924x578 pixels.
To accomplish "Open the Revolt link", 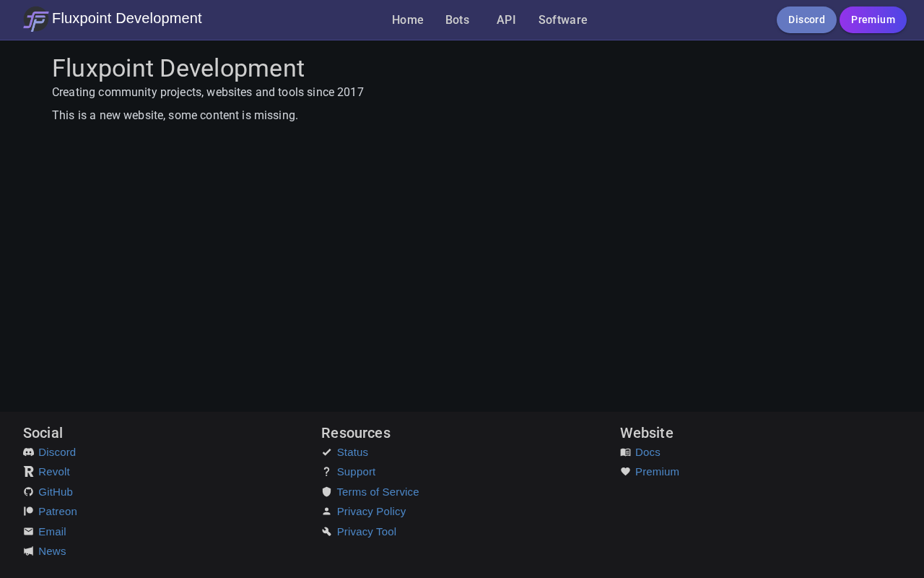I will 54,472.
